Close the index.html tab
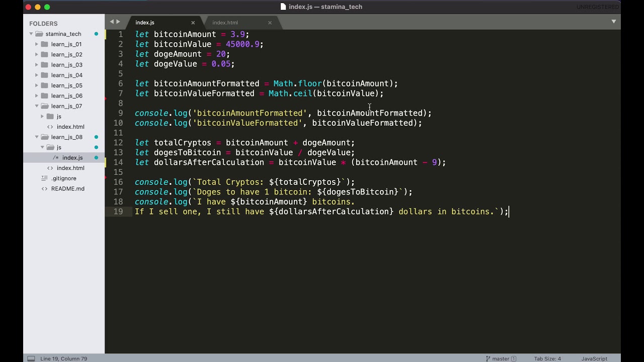Viewport: 644px width, 362px height. tap(270, 23)
